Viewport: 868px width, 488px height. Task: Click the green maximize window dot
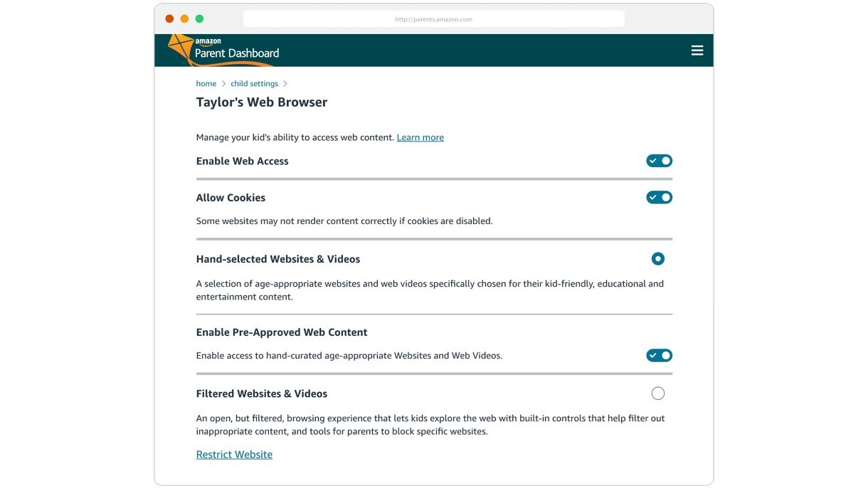[x=199, y=18]
